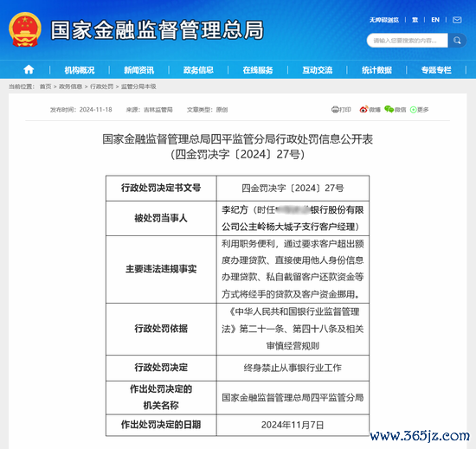Click the 首页 breadcrumb link
Viewport: 476px width, 449px height.
click(x=46, y=87)
